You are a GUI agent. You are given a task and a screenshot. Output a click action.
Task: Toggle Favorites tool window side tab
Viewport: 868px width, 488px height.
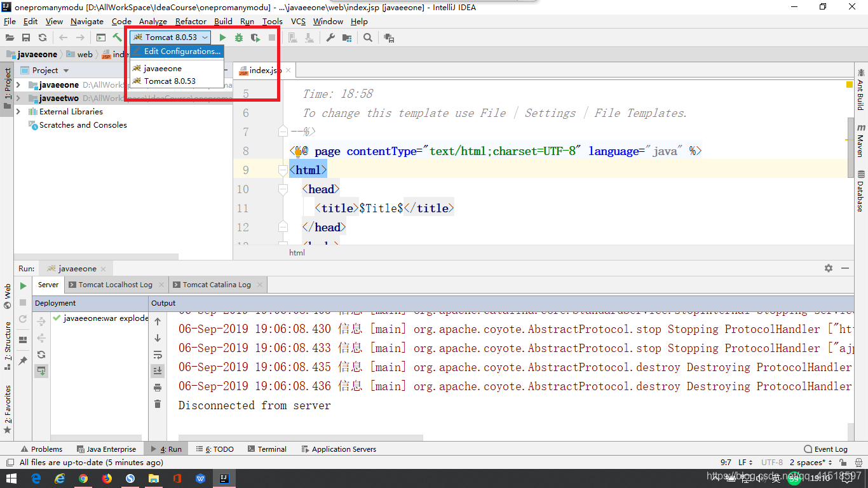click(x=7, y=409)
